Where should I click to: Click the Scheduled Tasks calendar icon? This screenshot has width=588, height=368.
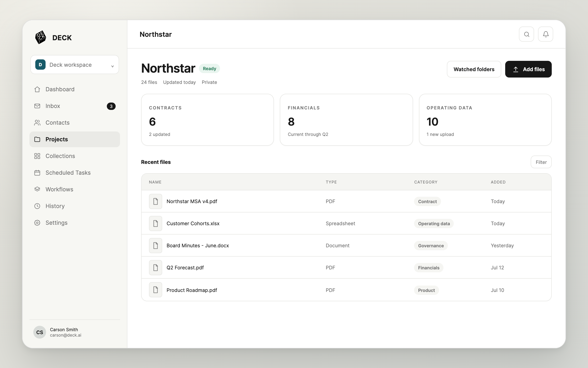point(37,173)
